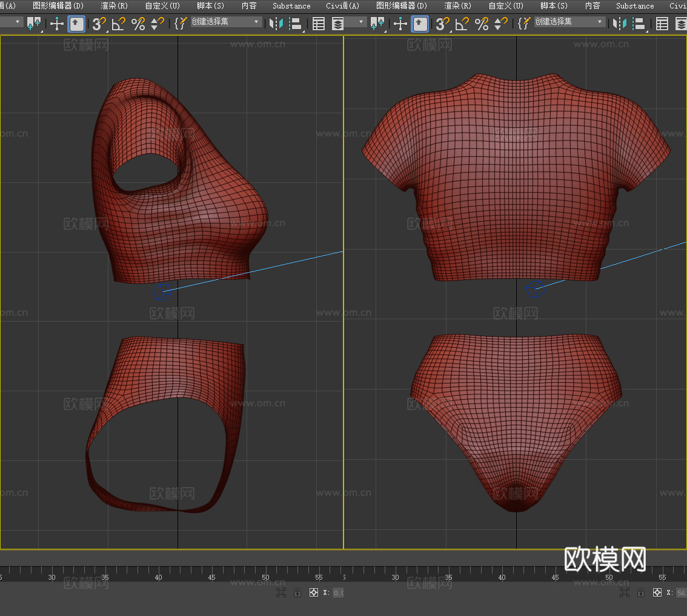Open the right-hand 内容 menu

point(593,5)
